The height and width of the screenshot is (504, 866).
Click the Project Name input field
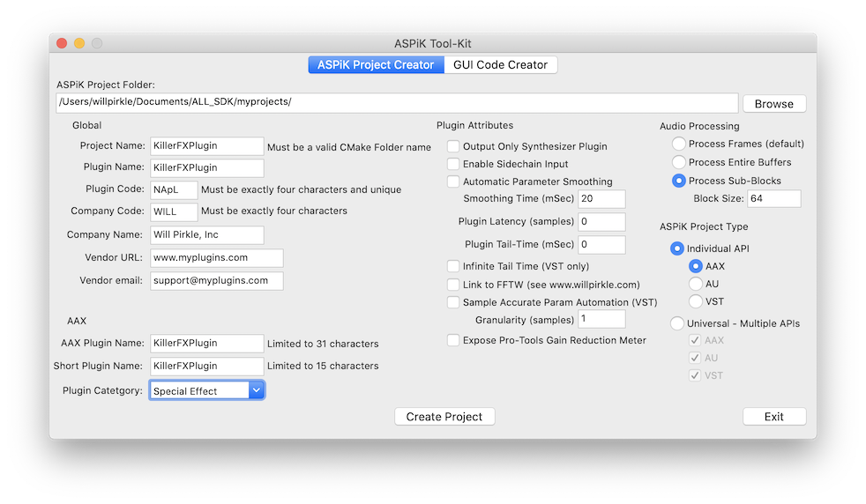click(207, 145)
